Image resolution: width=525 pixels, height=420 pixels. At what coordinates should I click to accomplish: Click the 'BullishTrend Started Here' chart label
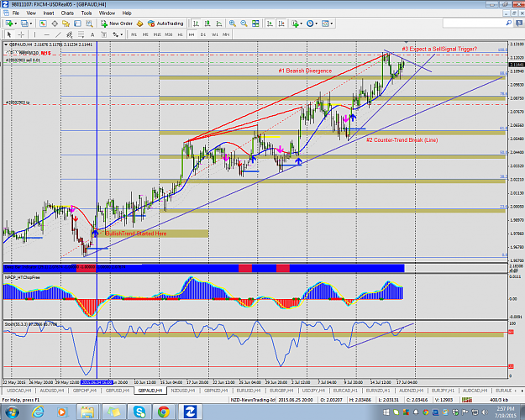[136, 234]
